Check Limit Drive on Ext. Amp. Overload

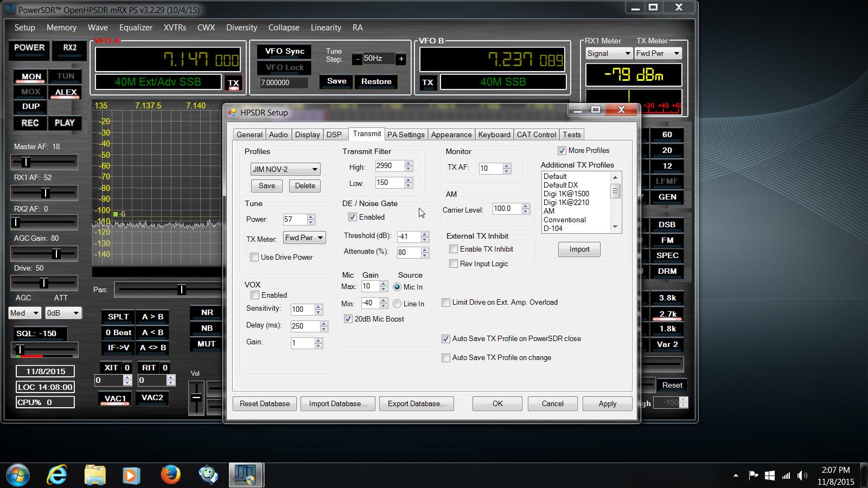pos(446,303)
